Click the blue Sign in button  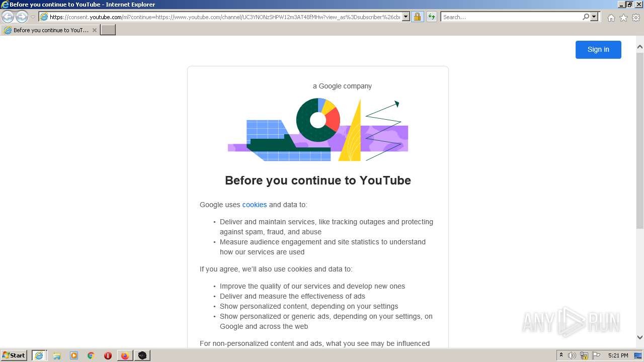[598, 49]
